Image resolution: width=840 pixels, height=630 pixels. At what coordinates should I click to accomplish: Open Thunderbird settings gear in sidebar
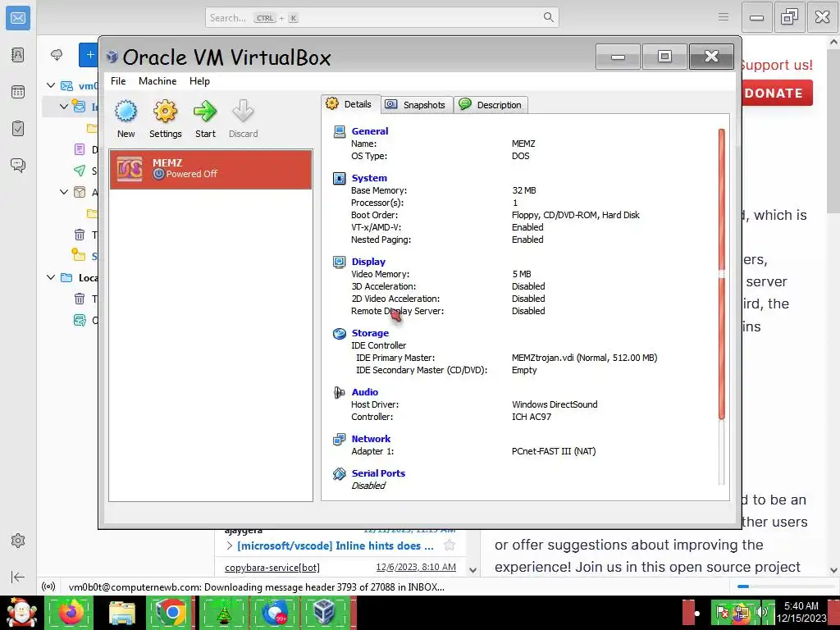pos(18,541)
